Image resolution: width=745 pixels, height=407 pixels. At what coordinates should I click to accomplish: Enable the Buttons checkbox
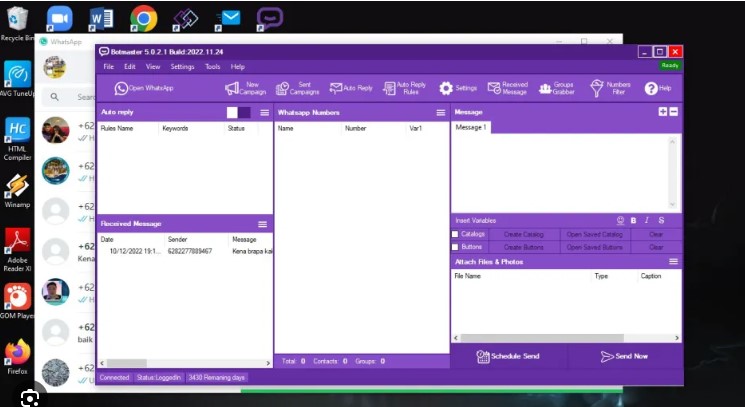click(455, 247)
